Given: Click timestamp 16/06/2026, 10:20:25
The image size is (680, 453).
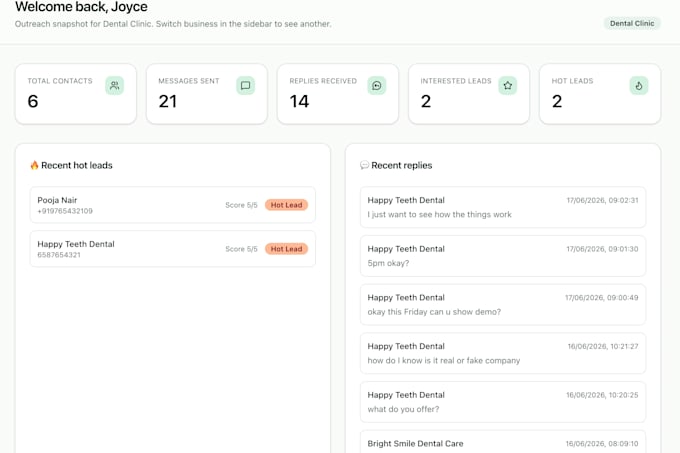Looking at the screenshot, I should [602, 395].
